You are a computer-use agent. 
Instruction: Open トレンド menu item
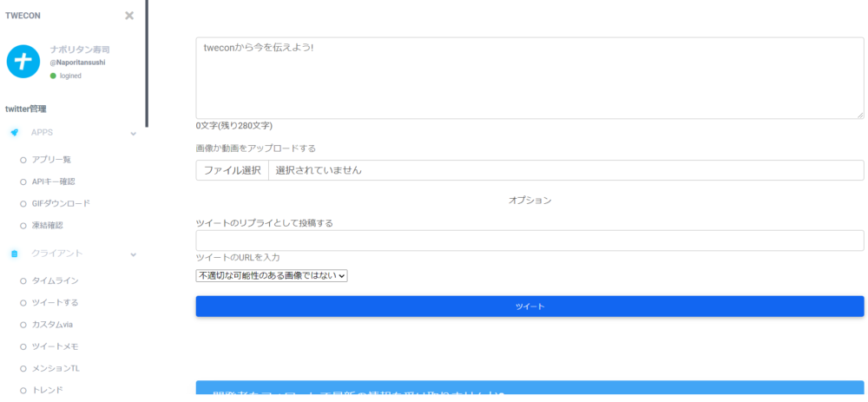click(x=48, y=390)
